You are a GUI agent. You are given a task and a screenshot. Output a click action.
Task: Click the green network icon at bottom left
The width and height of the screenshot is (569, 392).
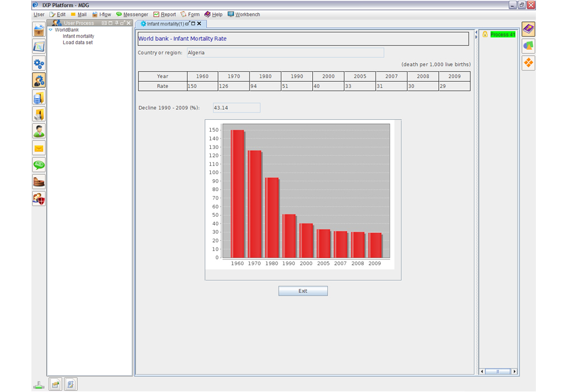39,385
